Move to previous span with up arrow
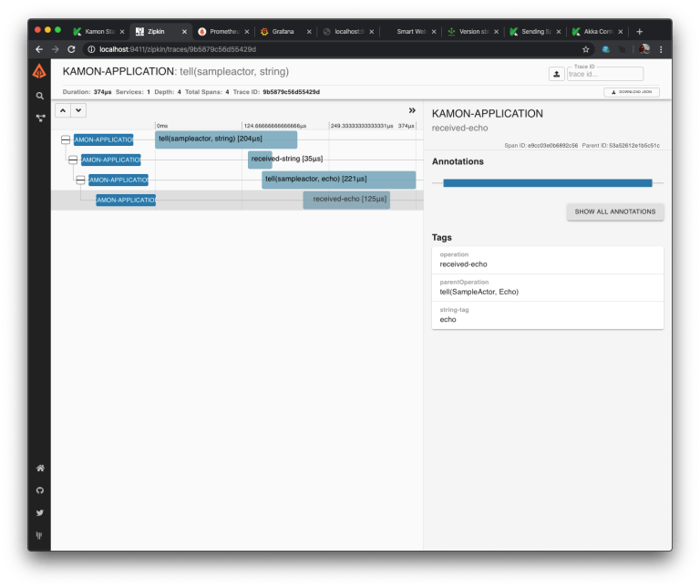This screenshot has height=588, width=700. pyautogui.click(x=63, y=110)
